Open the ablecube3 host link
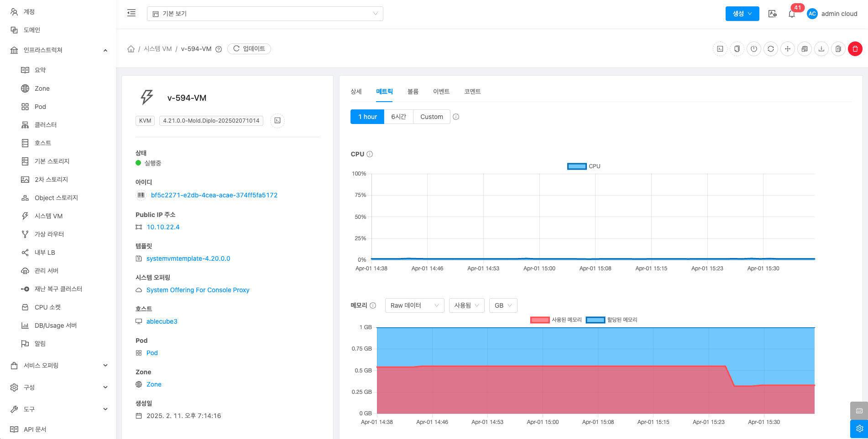The width and height of the screenshot is (868, 439). [x=162, y=321]
